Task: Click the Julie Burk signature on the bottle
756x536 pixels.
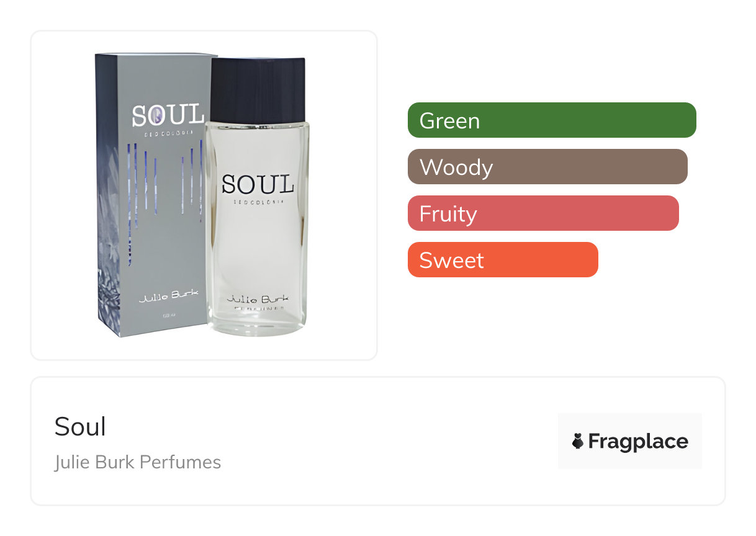Action: [256, 298]
